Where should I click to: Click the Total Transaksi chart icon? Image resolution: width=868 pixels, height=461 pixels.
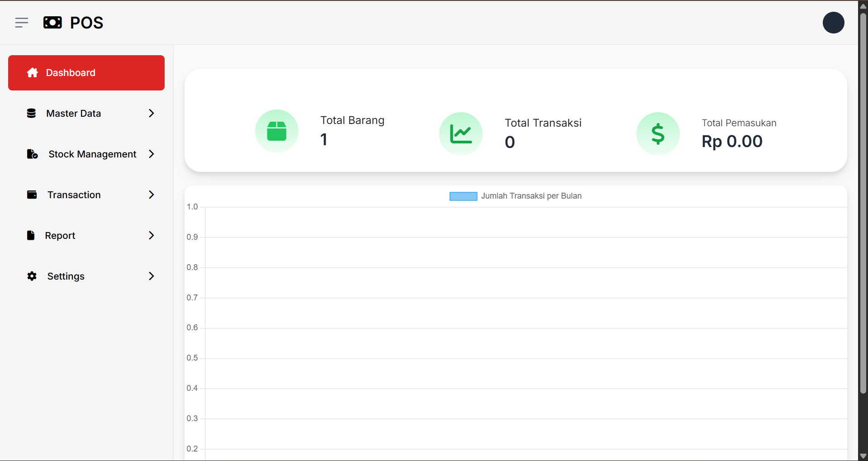click(x=460, y=134)
